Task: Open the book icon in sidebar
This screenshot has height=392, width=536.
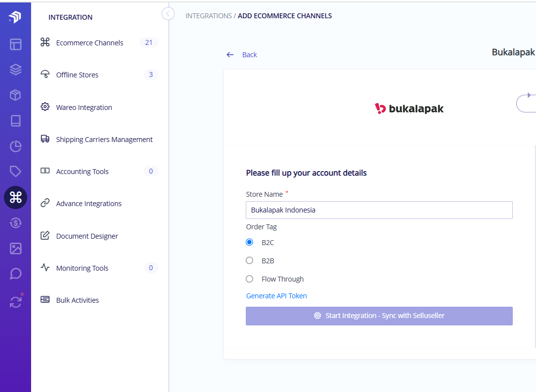Action: 15,120
